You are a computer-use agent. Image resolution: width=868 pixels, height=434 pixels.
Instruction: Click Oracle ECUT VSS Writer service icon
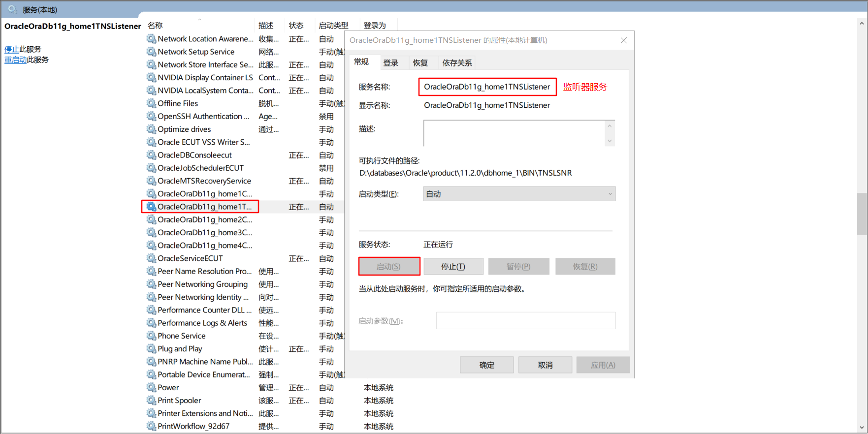pos(151,142)
